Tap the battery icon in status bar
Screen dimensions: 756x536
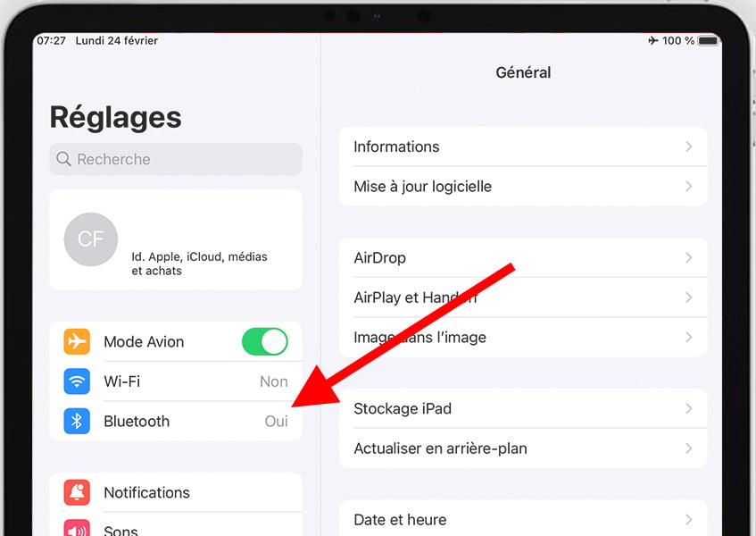pyautogui.click(x=709, y=40)
